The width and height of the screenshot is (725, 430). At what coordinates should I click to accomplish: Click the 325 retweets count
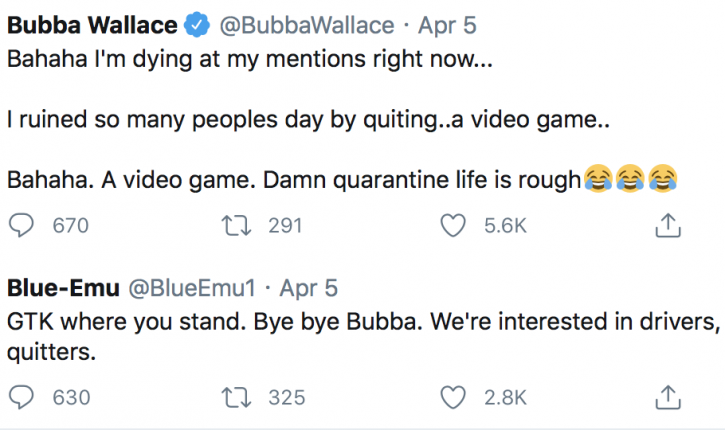tap(286, 397)
